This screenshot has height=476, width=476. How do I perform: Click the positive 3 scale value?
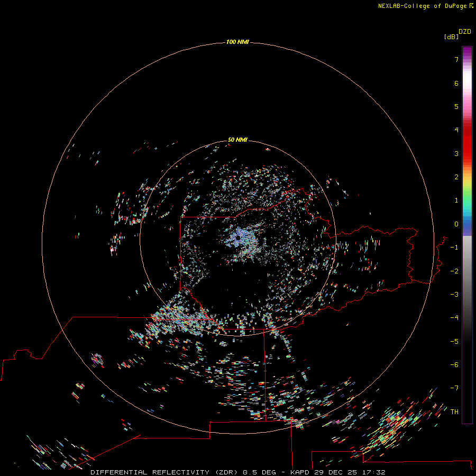pyautogui.click(x=456, y=153)
